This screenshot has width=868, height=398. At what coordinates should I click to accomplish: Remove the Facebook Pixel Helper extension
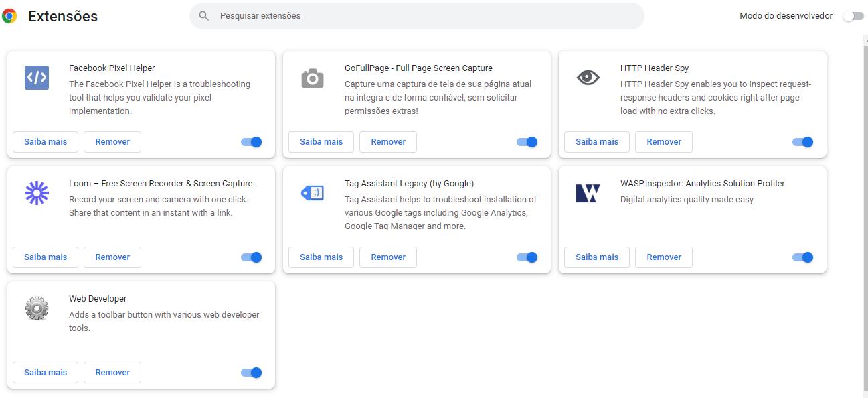pyautogui.click(x=112, y=142)
